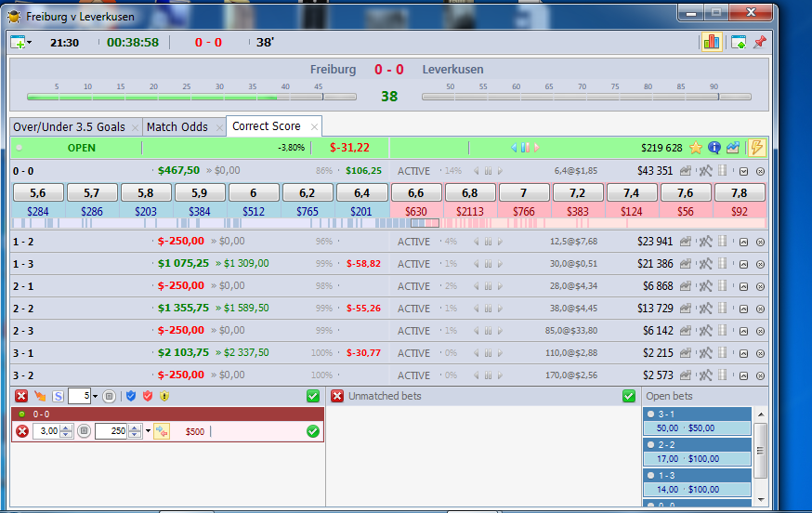Viewport: 812px width, 513px height.
Task: Increase the 3,00 odds with up stepper
Action: 66,428
